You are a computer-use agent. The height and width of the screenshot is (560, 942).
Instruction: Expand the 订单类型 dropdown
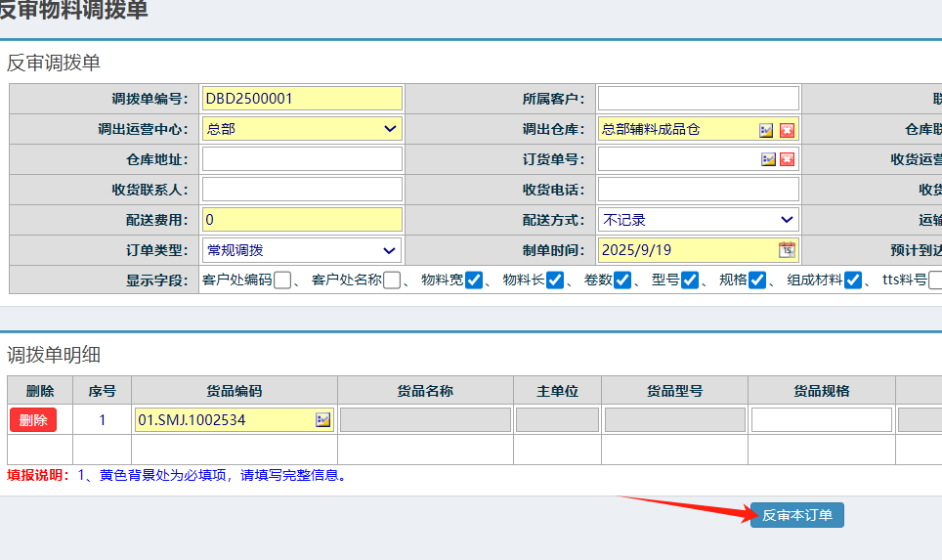(x=302, y=250)
